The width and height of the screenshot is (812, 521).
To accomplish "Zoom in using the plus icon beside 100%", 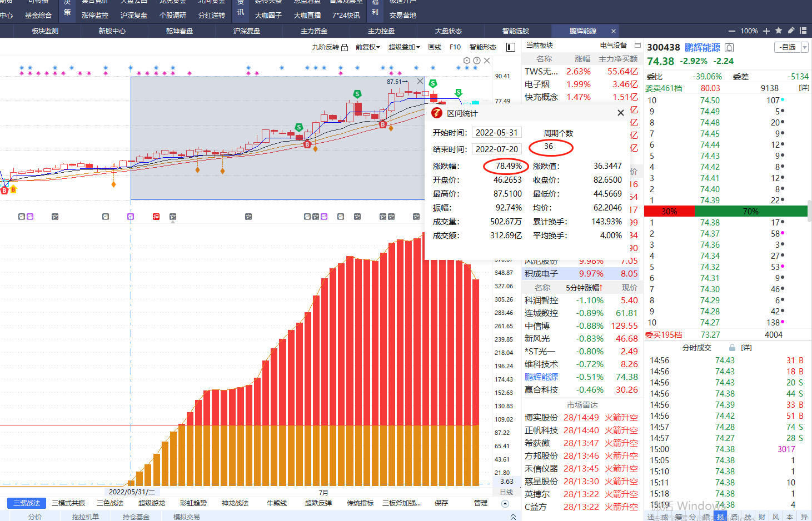I will pyautogui.click(x=766, y=31).
